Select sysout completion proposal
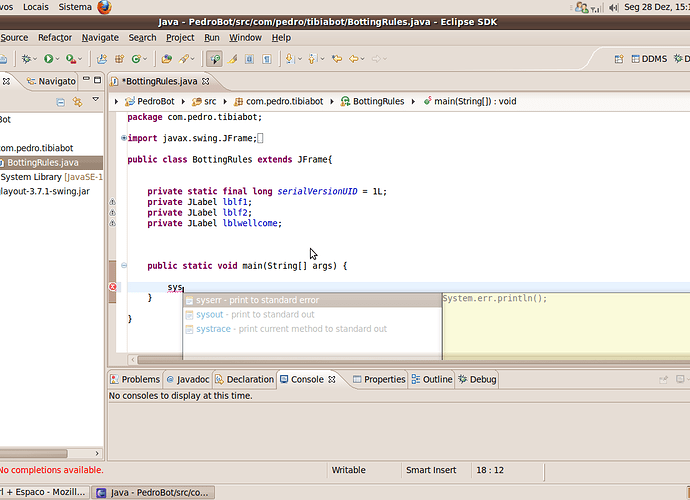690x500 pixels. 312,315
